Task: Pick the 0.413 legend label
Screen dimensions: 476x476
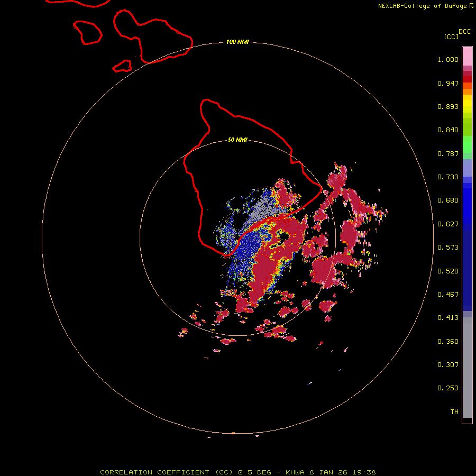Action: point(448,318)
